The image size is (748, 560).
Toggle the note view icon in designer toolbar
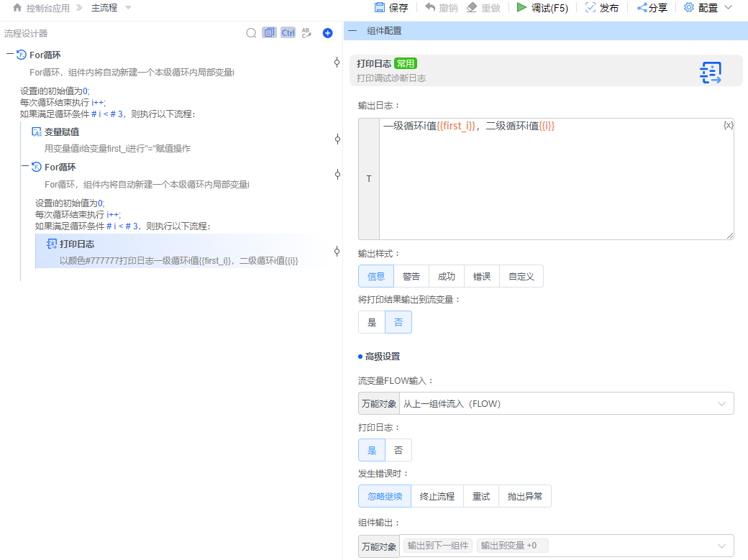pos(269,32)
